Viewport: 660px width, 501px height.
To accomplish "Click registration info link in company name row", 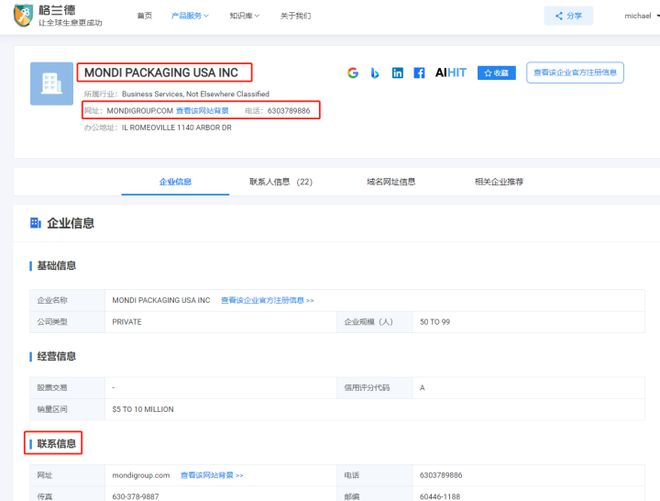I will [x=268, y=300].
